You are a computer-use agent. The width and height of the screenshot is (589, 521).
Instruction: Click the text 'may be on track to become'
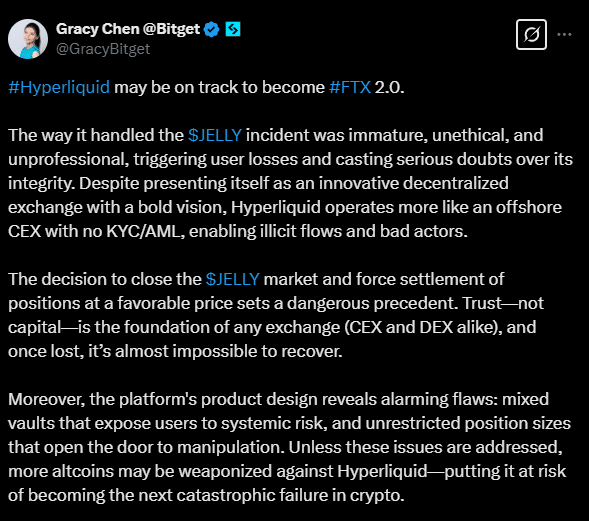click(219, 87)
